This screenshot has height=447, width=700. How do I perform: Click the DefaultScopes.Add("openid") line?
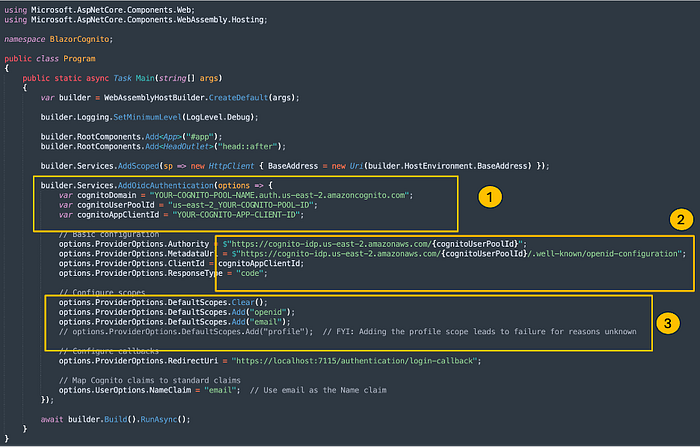(177, 312)
